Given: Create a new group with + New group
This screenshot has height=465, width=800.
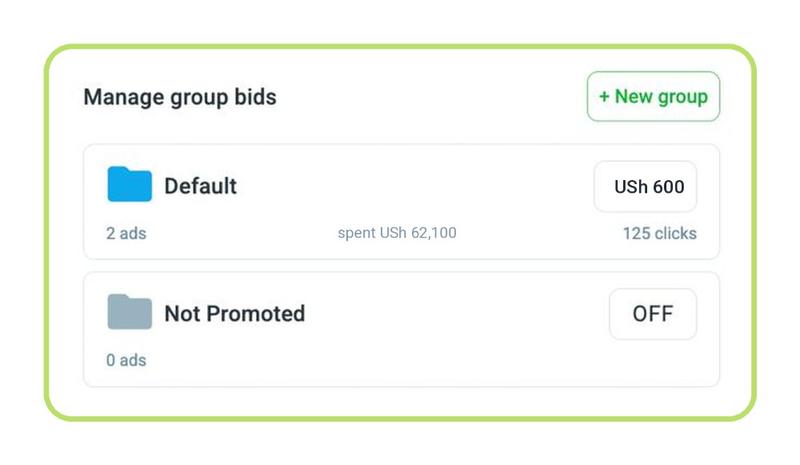Looking at the screenshot, I should [x=653, y=96].
